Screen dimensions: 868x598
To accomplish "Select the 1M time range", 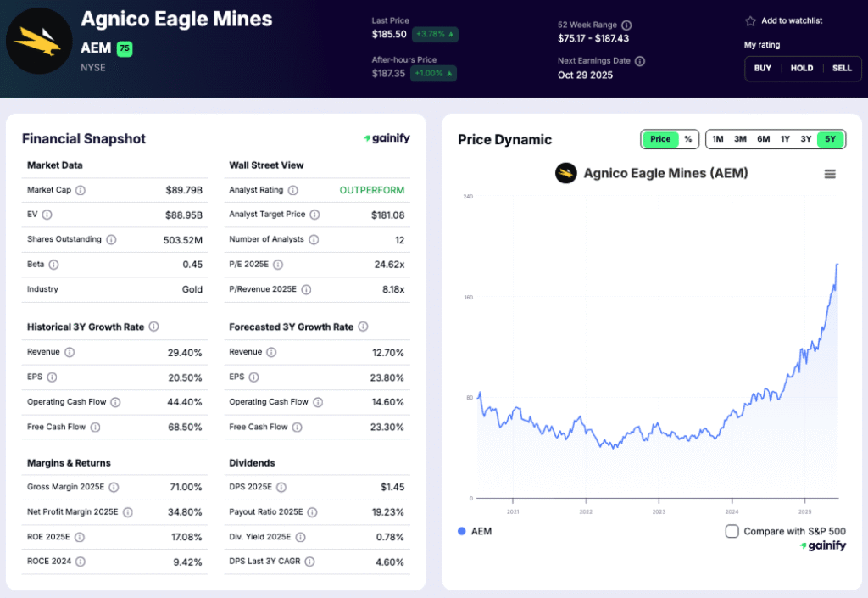I will pyautogui.click(x=717, y=138).
